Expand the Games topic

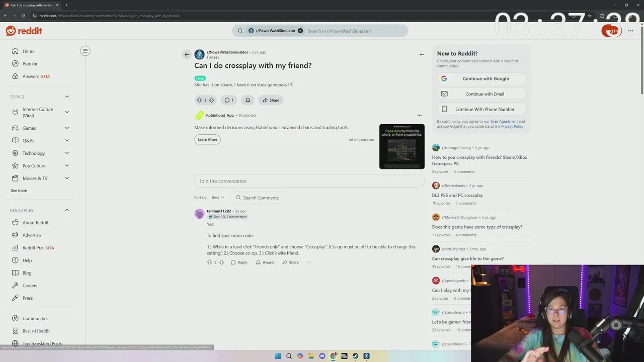(x=67, y=128)
